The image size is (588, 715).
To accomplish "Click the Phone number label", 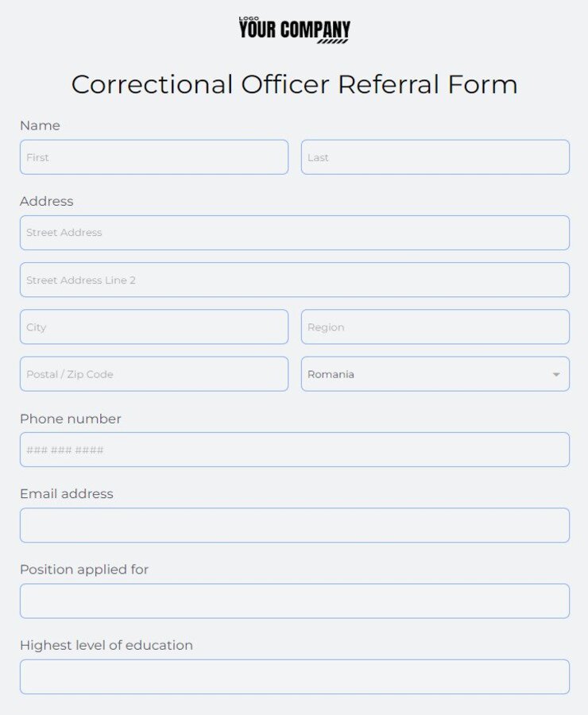I will point(70,419).
